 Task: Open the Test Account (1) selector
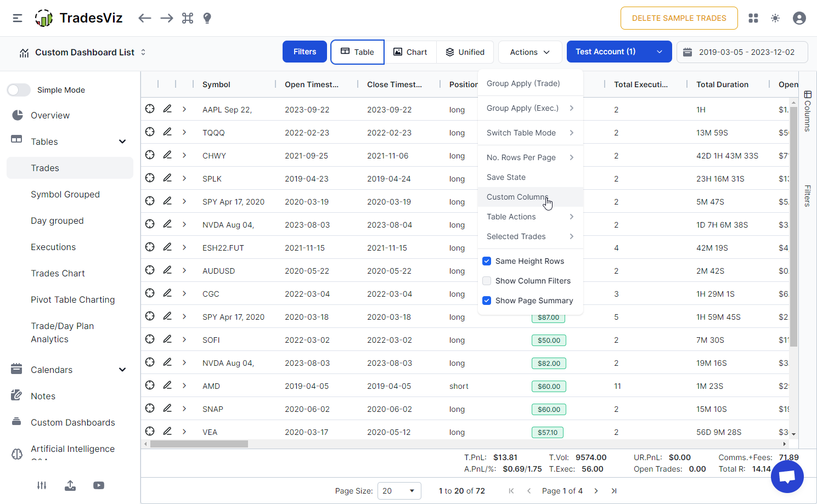point(619,52)
